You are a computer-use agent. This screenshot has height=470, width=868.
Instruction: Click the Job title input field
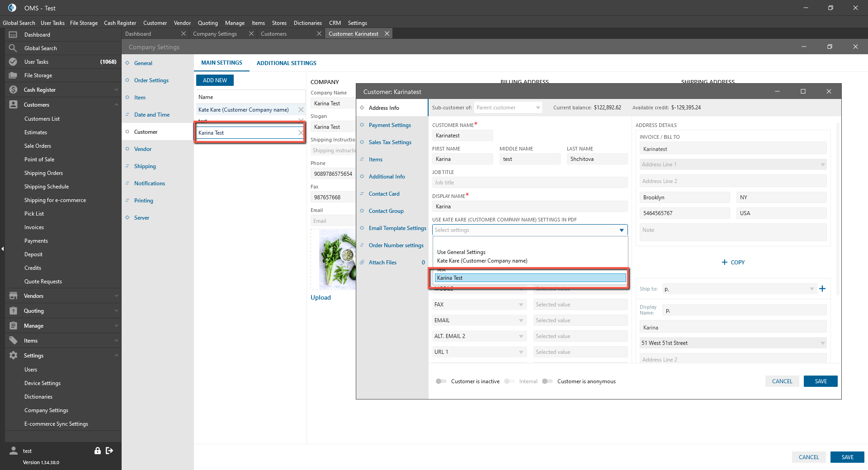529,183
